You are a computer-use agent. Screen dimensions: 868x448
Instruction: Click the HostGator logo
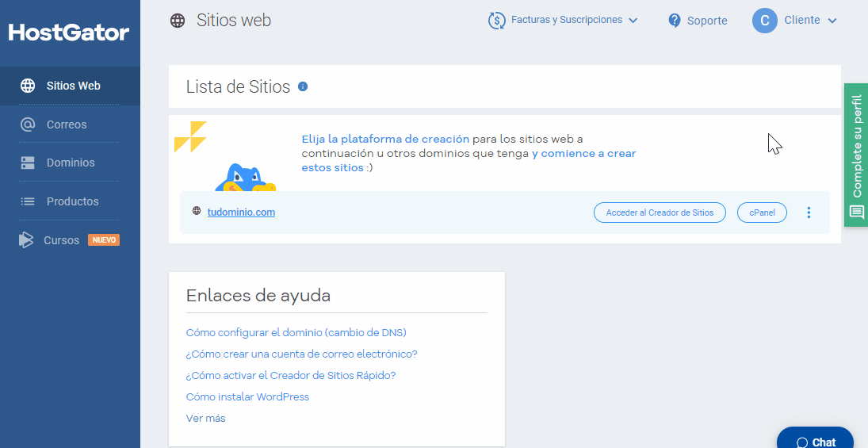point(69,33)
